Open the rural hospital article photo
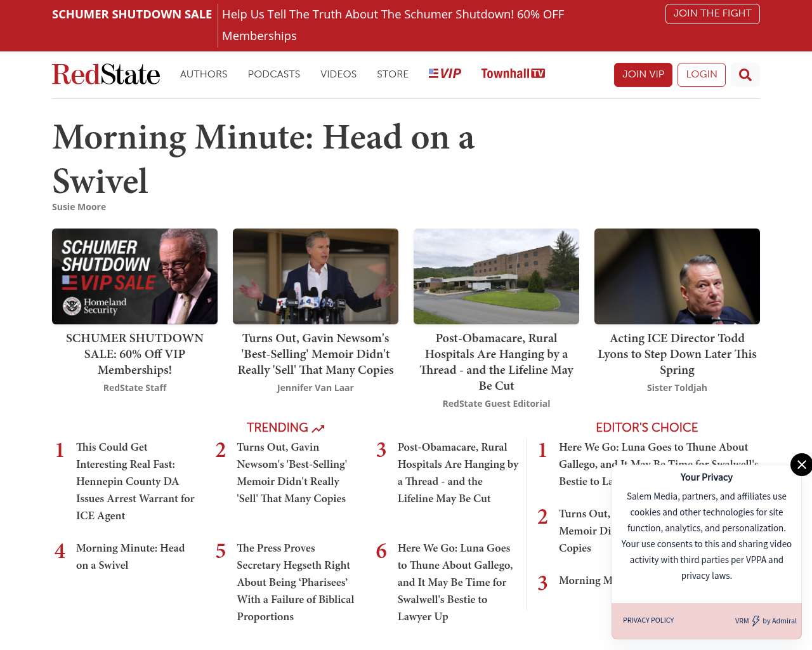 coord(496,276)
